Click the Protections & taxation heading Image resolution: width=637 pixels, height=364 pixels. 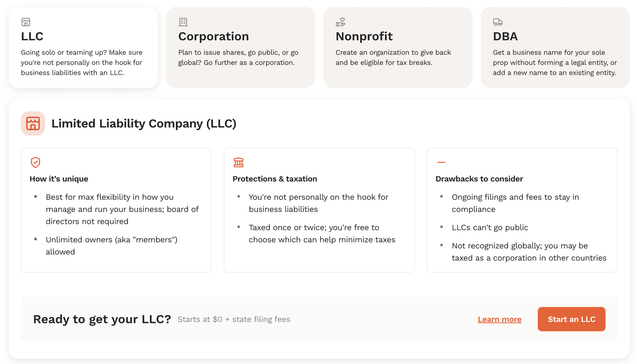[x=275, y=179]
